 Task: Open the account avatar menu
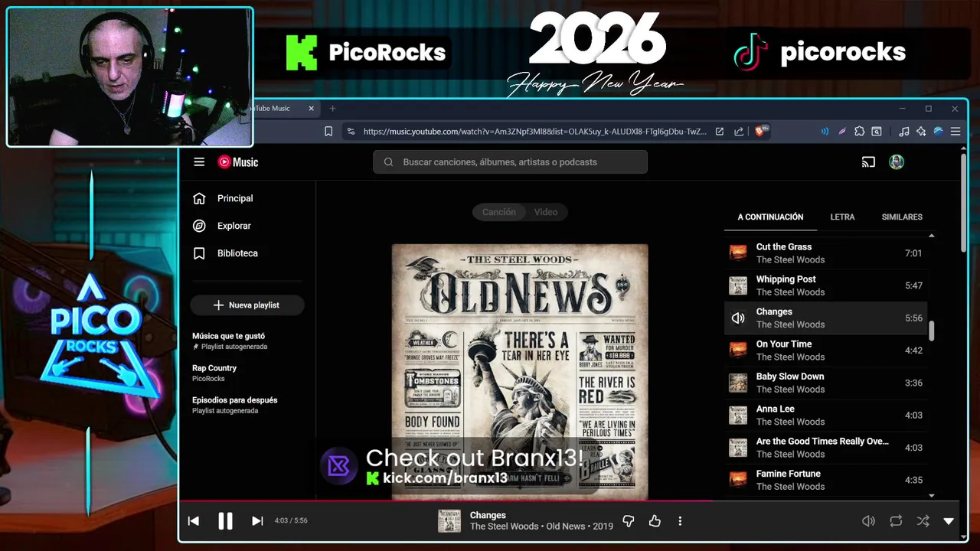pos(897,162)
